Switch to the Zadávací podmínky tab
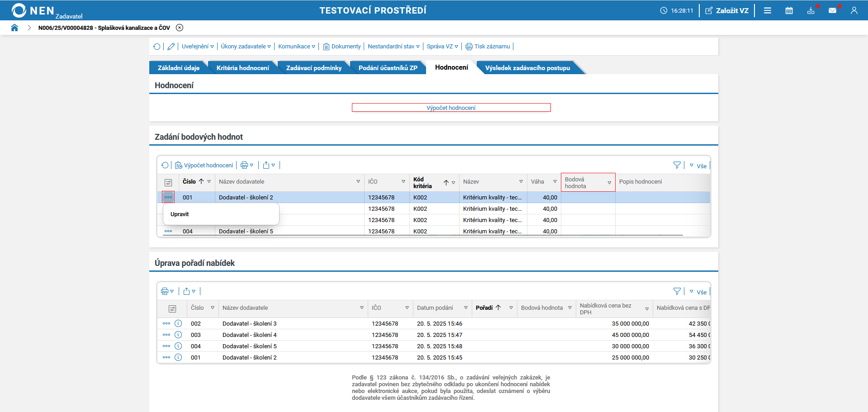The width and height of the screenshot is (868, 412). tap(314, 68)
